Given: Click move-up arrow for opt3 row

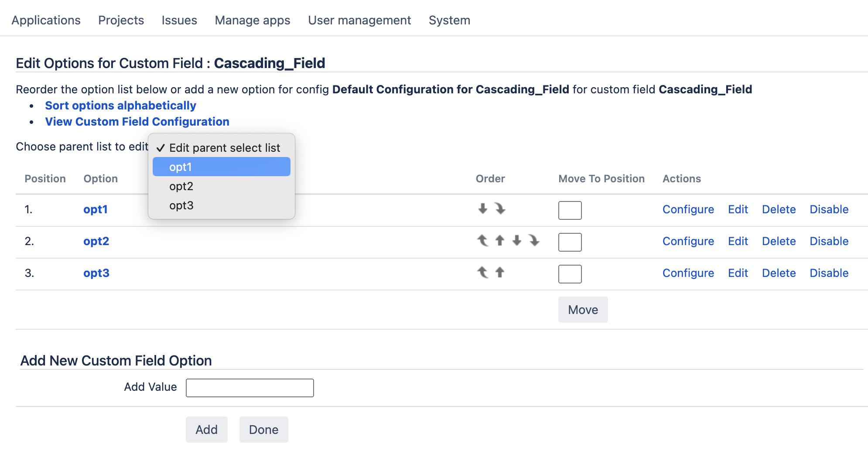Looking at the screenshot, I should tap(500, 272).
